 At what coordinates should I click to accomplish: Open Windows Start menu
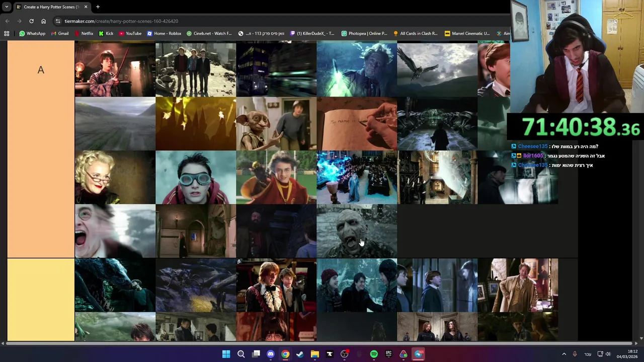click(226, 354)
